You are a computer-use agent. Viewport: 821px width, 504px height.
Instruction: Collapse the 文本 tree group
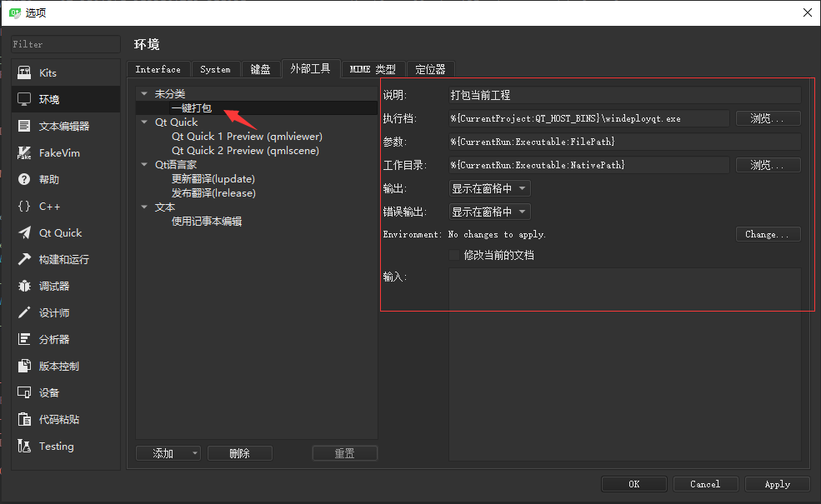(144, 207)
